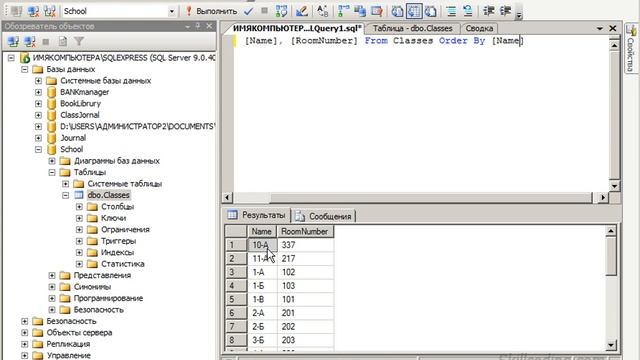The width and height of the screenshot is (640, 360).
Task: Click Change Connection icon beside database dropdown
Action: [x=50, y=11]
